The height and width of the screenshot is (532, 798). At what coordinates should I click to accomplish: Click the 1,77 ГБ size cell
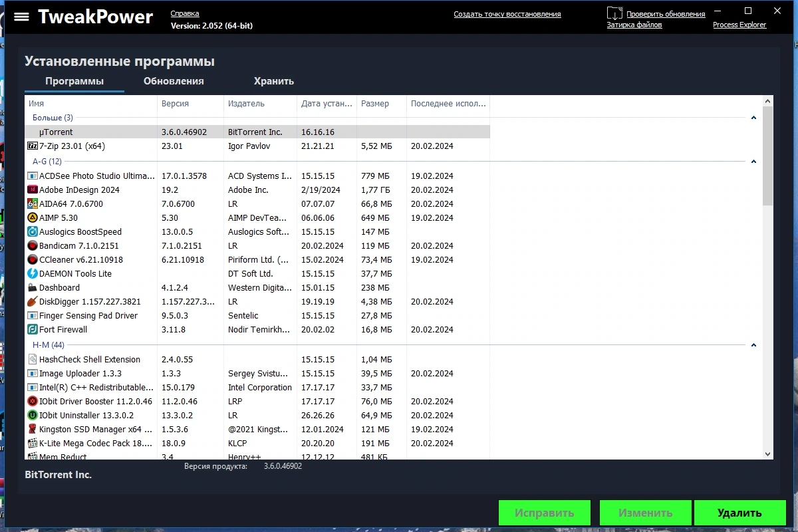tap(376, 190)
